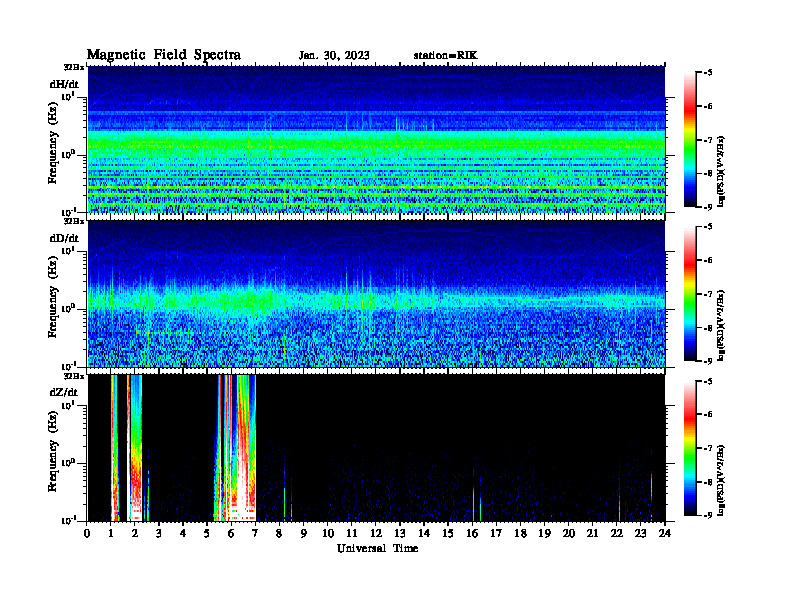Click the "7" tick on the time axis
Image resolution: width=792 pixels, height=612 pixels.
(x=256, y=533)
